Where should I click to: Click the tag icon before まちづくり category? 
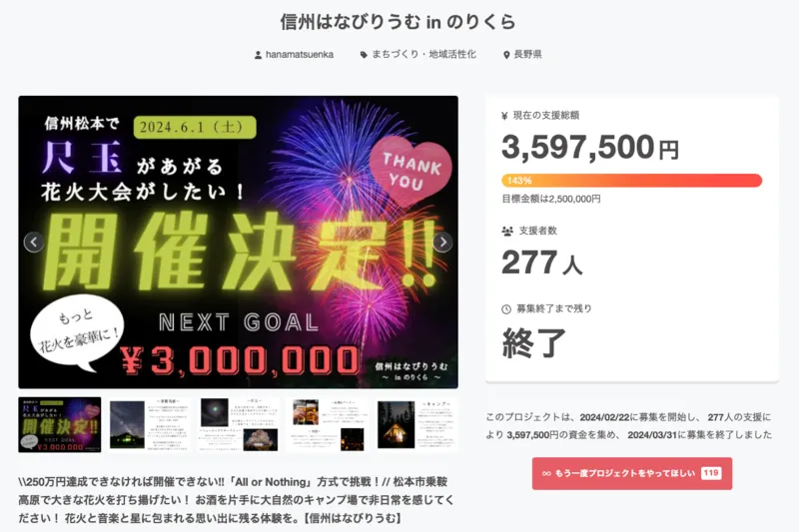coord(364,55)
